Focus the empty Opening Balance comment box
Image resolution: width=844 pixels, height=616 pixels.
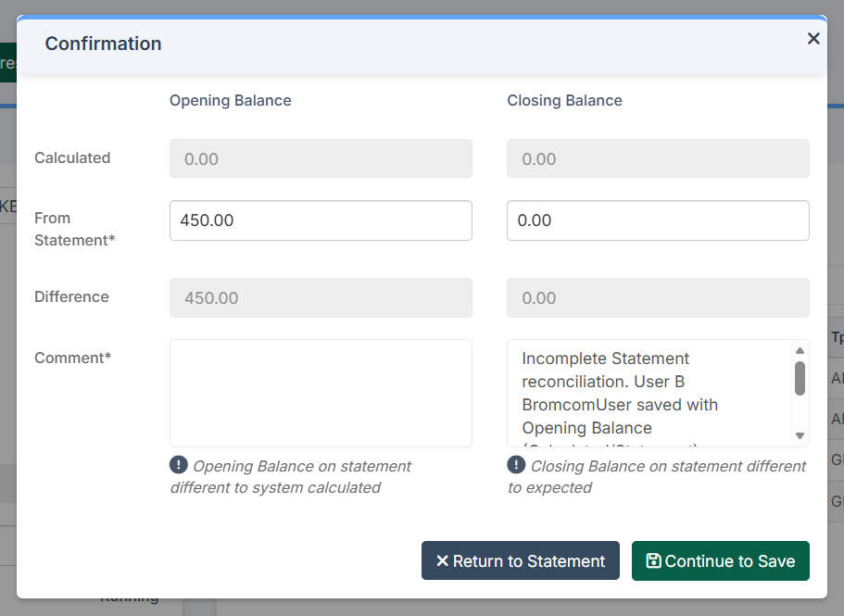(x=321, y=393)
